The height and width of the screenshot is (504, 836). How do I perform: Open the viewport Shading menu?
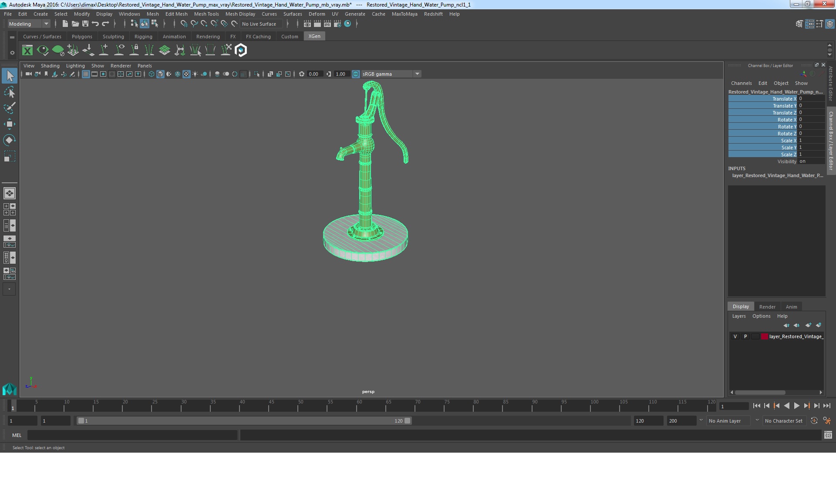(x=50, y=66)
